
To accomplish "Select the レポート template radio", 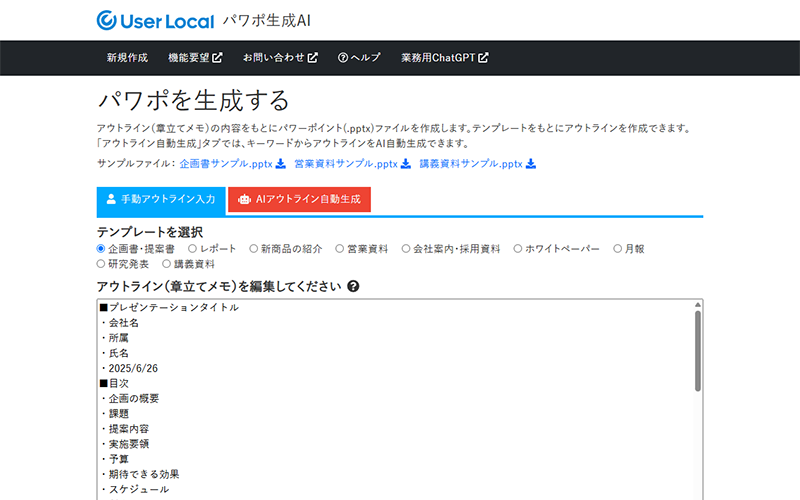I will 192,249.
